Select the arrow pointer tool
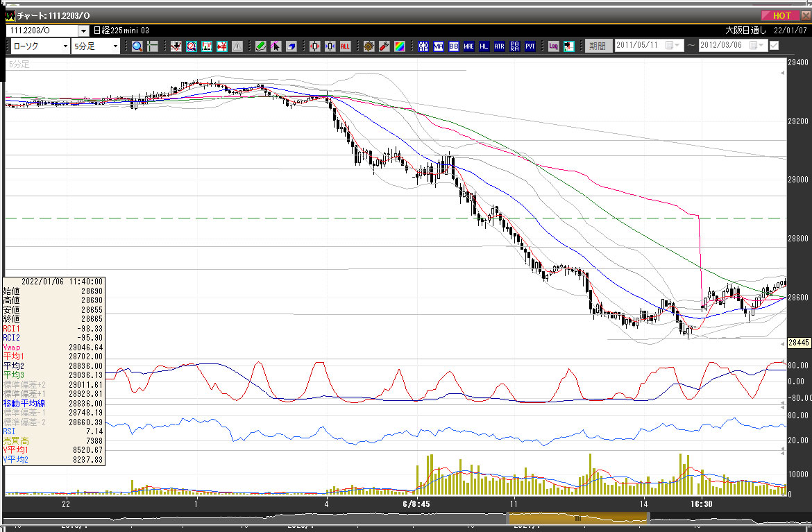 pos(276,46)
